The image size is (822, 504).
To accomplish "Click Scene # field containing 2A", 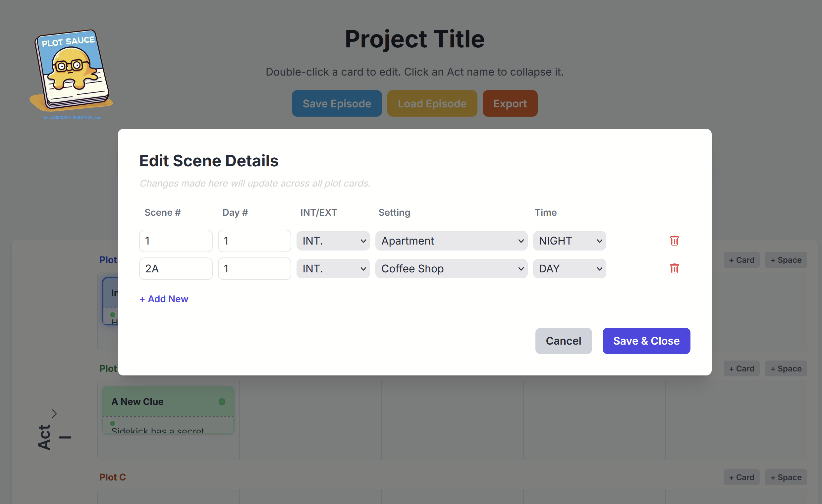I will tap(176, 268).
